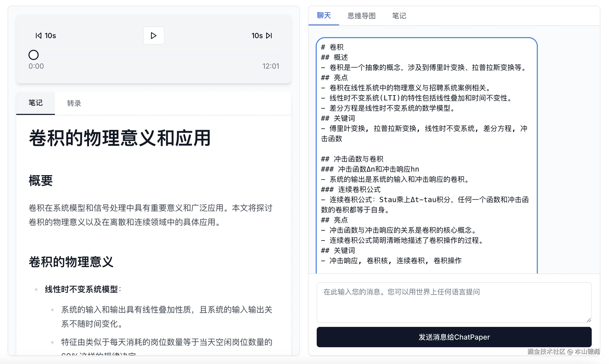This screenshot has width=609, height=364.
Task: Rewind audio by 10 seconds
Action: (x=46, y=36)
